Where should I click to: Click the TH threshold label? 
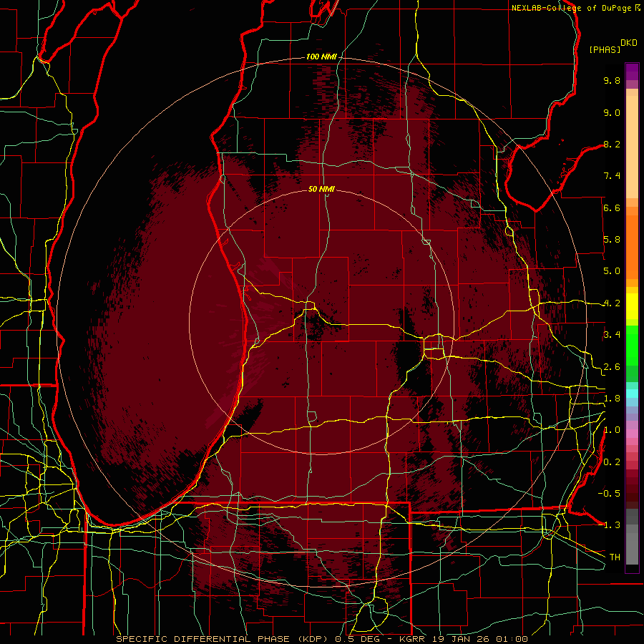point(615,557)
